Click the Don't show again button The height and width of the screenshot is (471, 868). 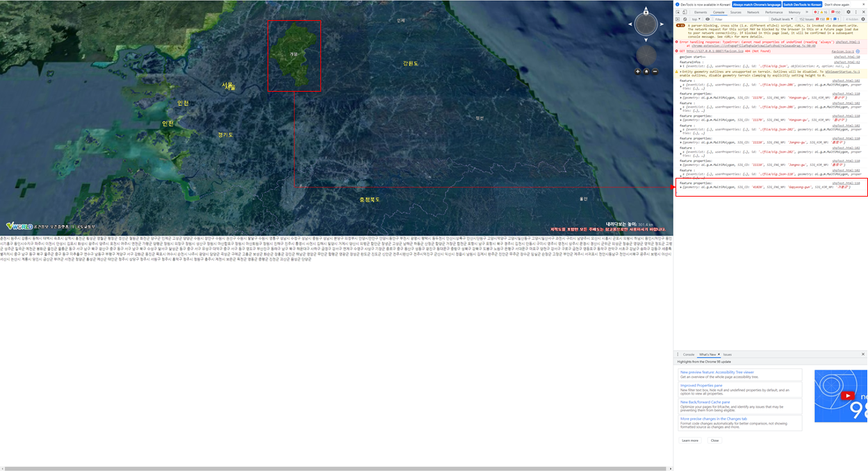[837, 4]
